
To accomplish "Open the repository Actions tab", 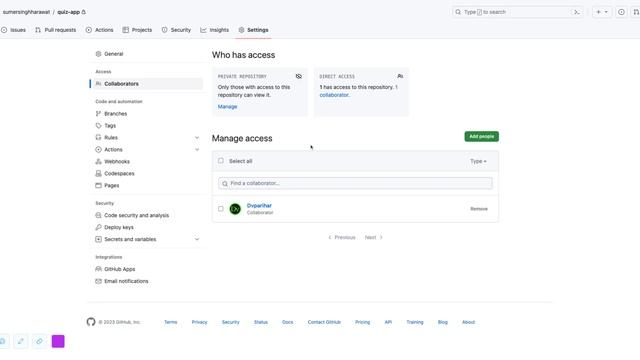I will click(100, 30).
